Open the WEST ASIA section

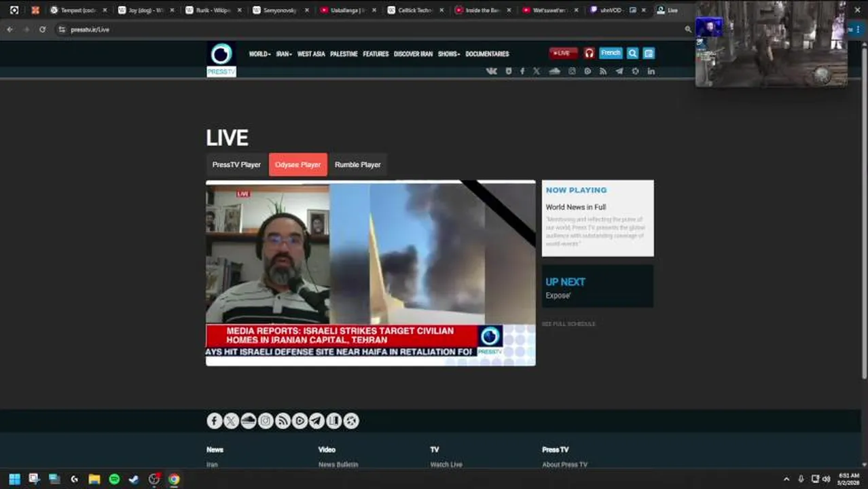311,54
